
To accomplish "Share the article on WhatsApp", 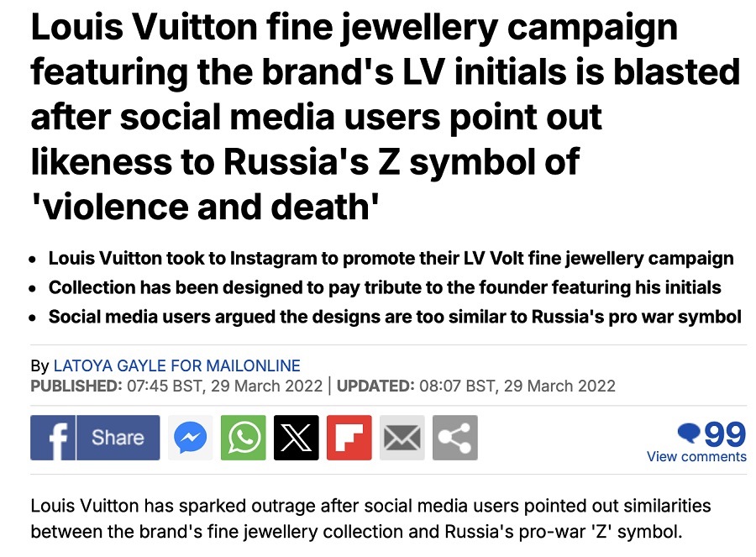I will pos(244,438).
